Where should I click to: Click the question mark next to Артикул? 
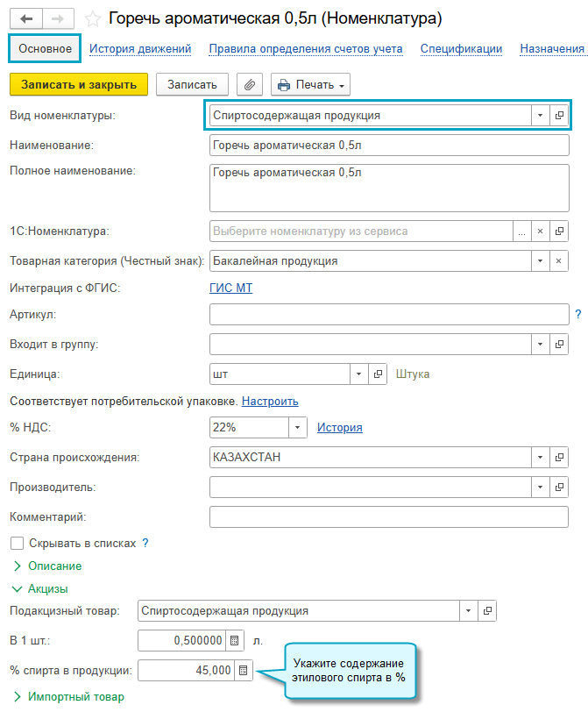(578, 314)
